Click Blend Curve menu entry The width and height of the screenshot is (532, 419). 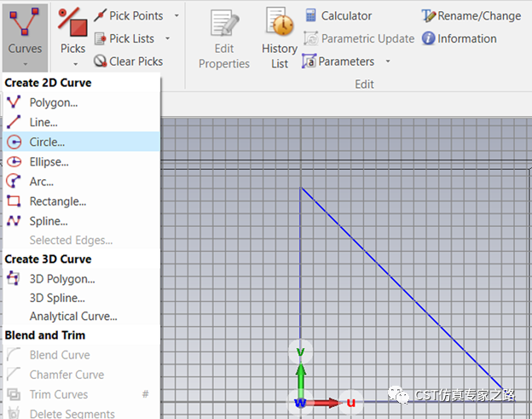click(82, 355)
